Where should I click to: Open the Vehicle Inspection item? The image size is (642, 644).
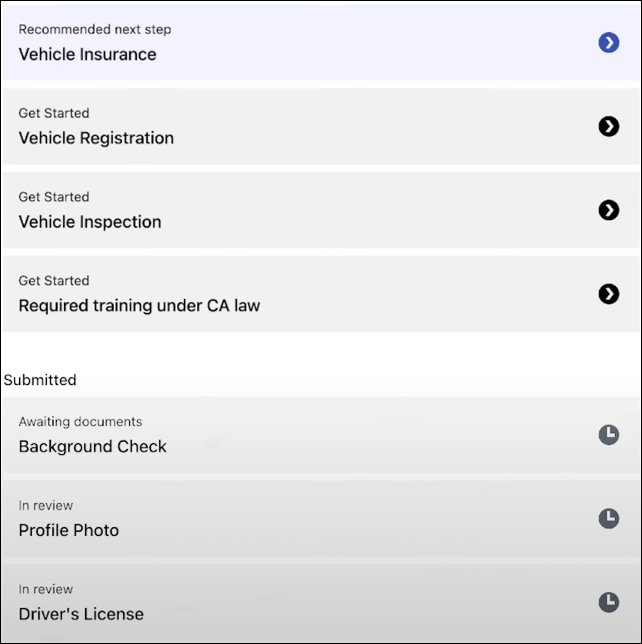[90, 222]
